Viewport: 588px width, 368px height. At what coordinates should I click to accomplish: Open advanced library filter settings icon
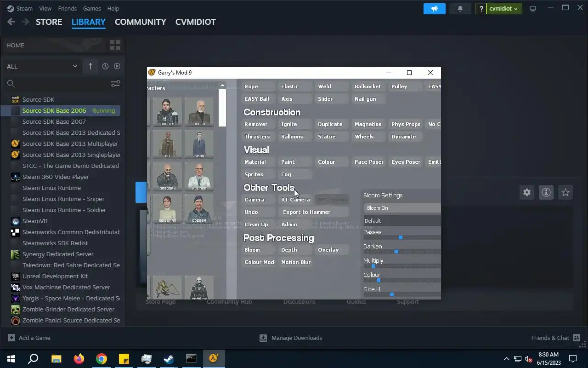pyautogui.click(x=115, y=83)
